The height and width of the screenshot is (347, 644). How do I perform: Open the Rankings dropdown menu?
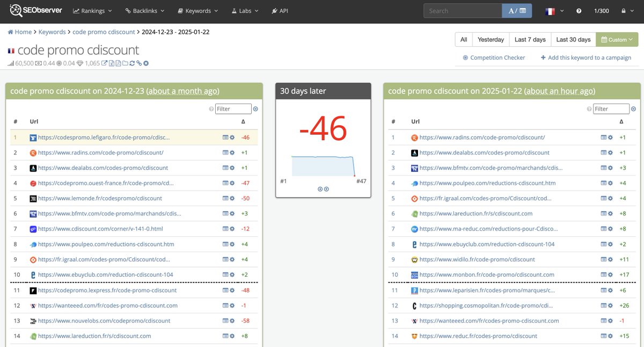pos(92,11)
